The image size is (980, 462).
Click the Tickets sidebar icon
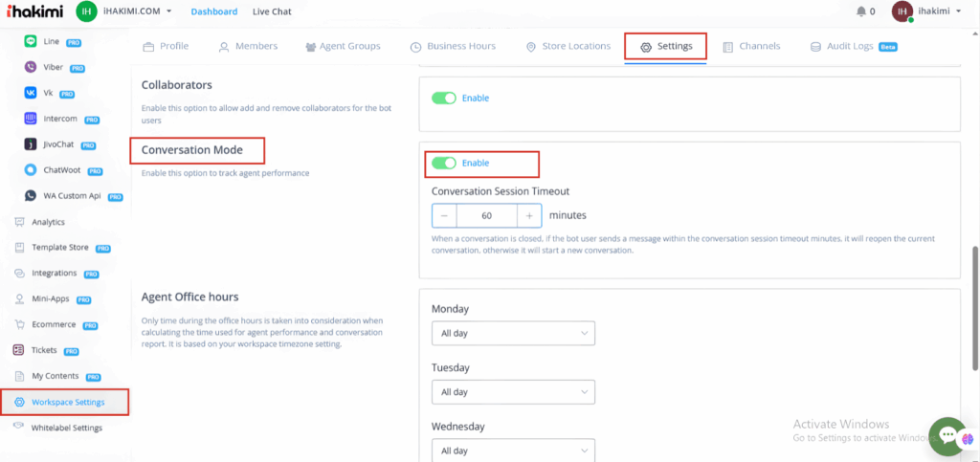(21, 350)
